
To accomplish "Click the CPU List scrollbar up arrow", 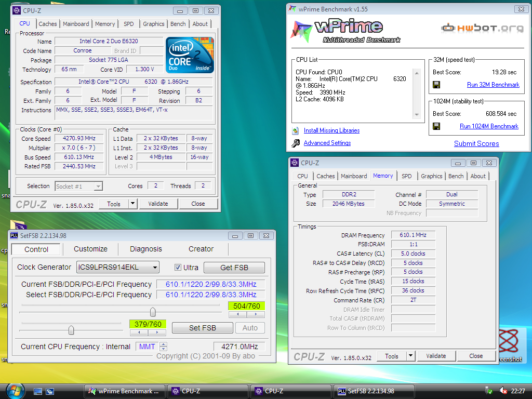I will pos(417,73).
